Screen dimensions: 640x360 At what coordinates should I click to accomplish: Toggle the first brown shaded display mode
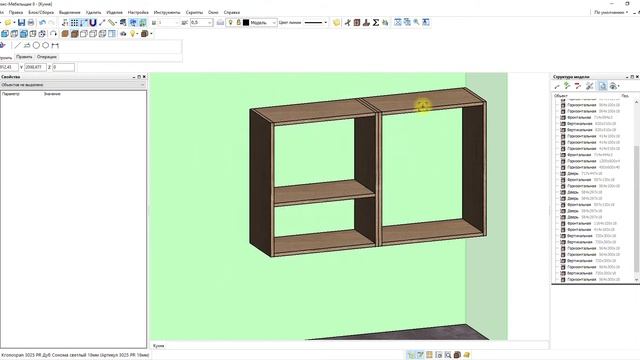(65, 34)
